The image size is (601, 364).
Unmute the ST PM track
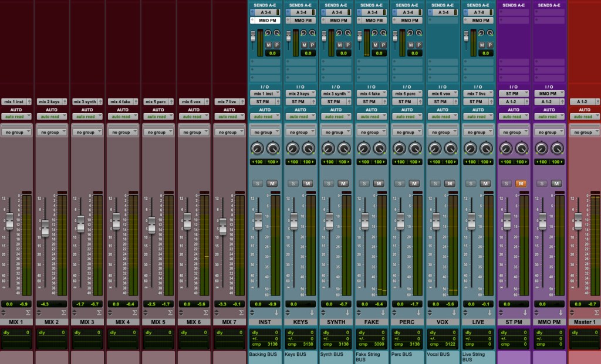tap(521, 183)
